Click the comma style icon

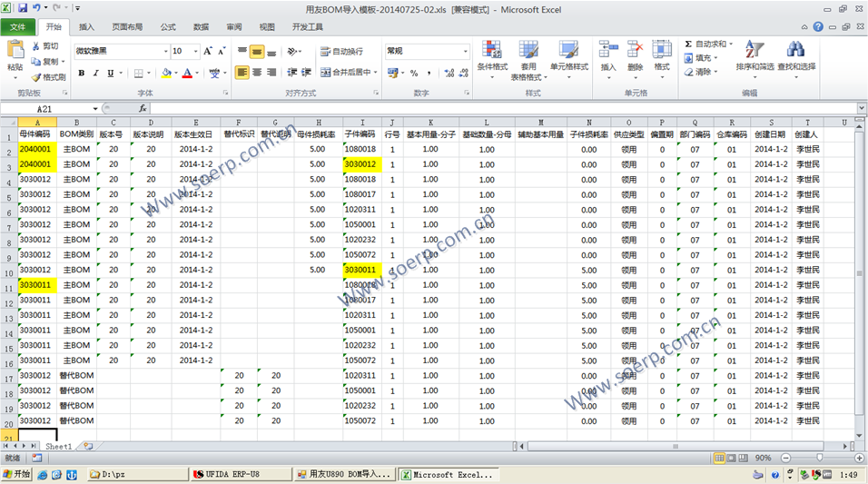coord(429,73)
